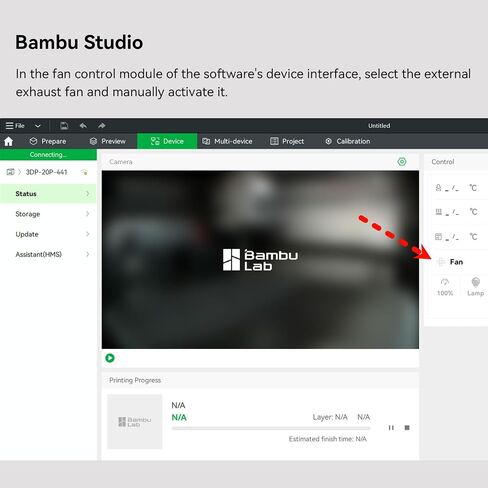
Task: Click the printing progress bar
Action: click(271, 428)
